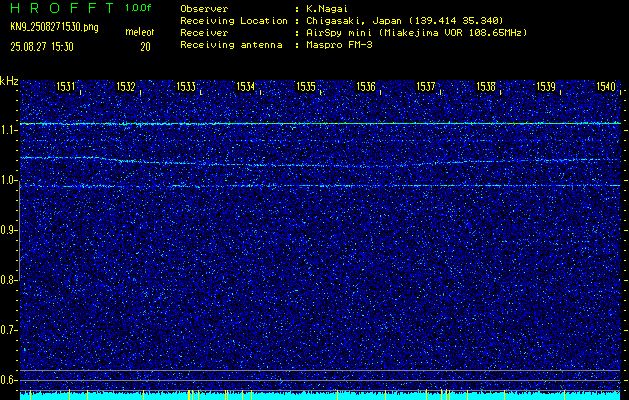Select the 0.6 frequency axis label
Screen dimensions: 629x400
click(x=8, y=380)
